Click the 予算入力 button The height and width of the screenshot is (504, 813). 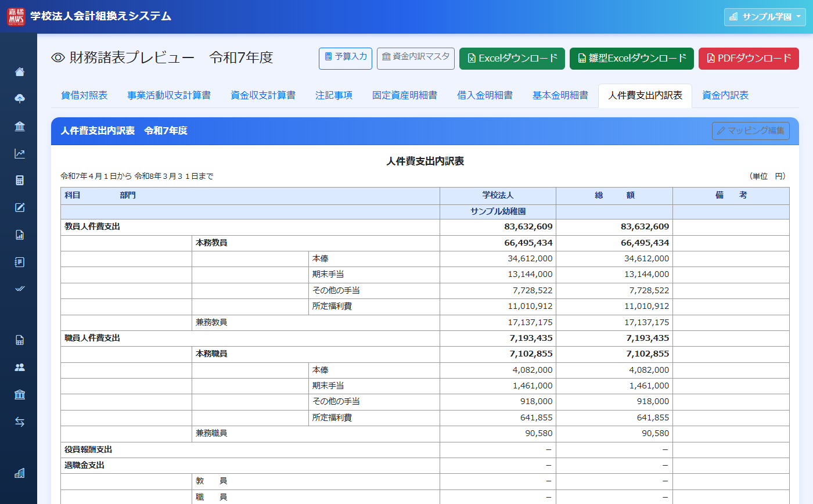point(346,59)
